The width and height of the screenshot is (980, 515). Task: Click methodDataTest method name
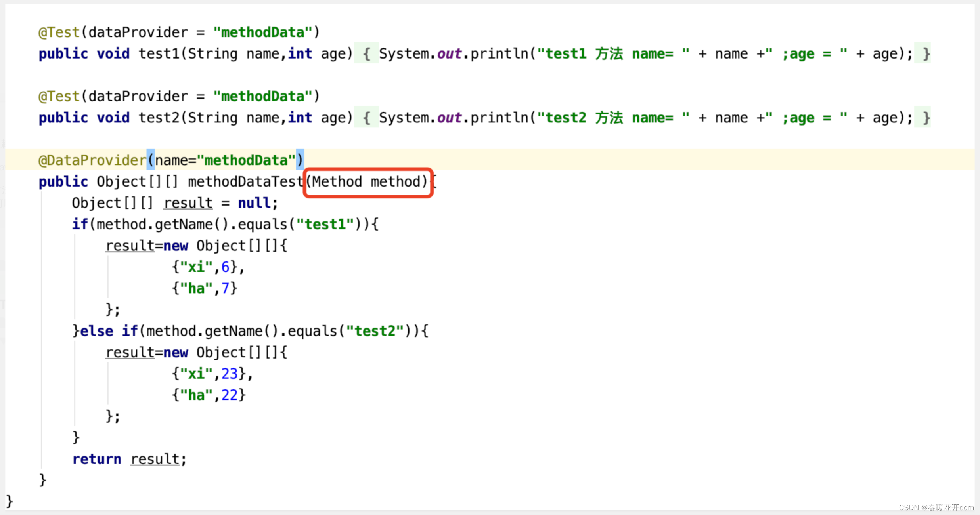tap(245, 181)
